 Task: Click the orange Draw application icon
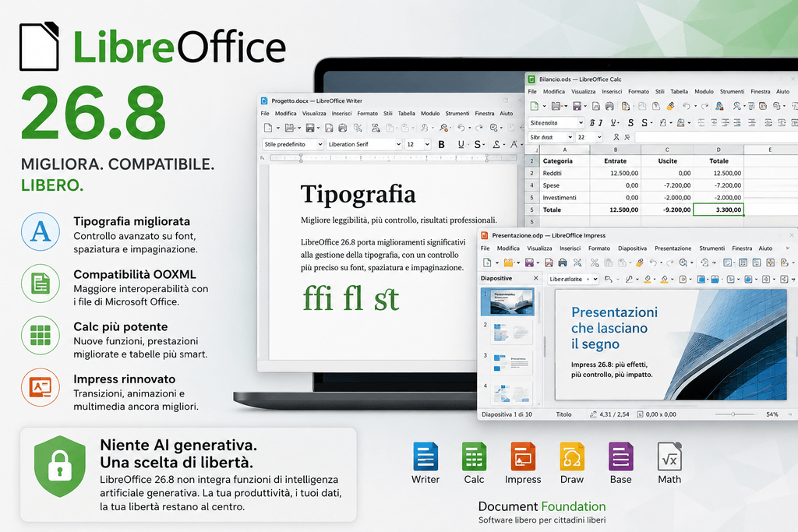coord(571,456)
